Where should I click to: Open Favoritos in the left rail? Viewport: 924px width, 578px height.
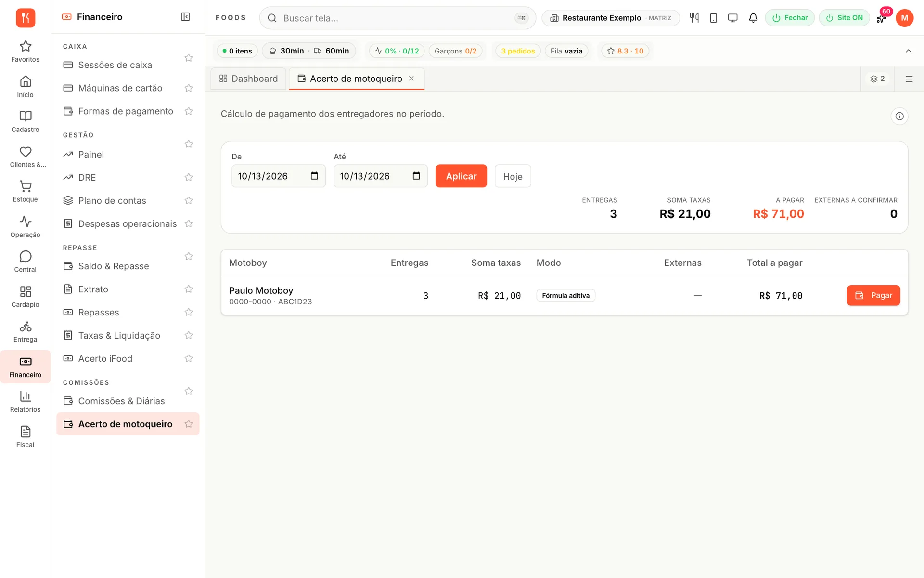(x=25, y=52)
